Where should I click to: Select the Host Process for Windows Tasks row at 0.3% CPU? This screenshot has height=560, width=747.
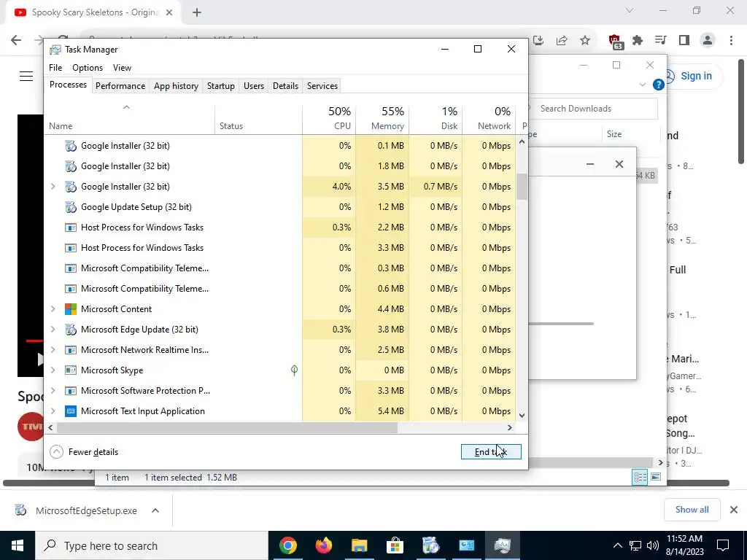(280, 227)
